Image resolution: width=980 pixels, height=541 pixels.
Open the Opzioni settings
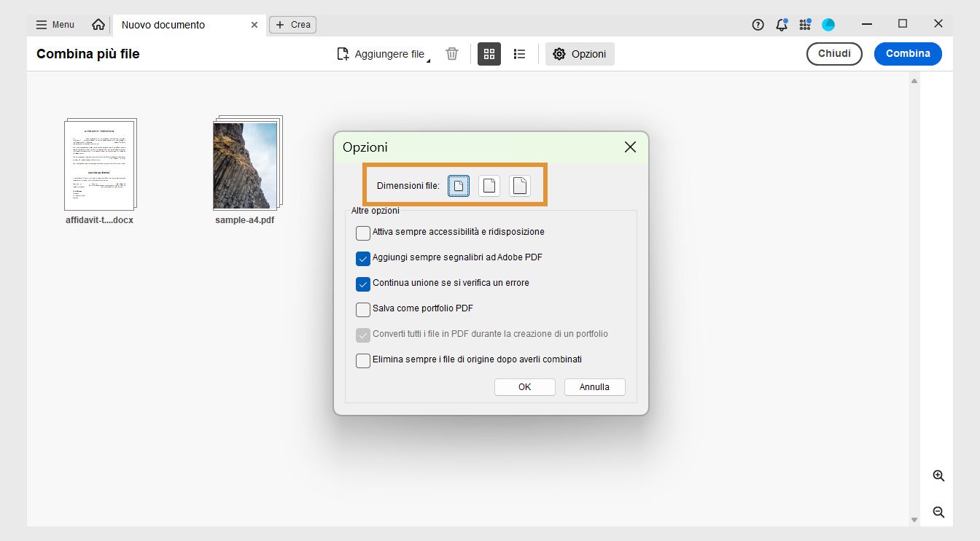pyautogui.click(x=580, y=53)
